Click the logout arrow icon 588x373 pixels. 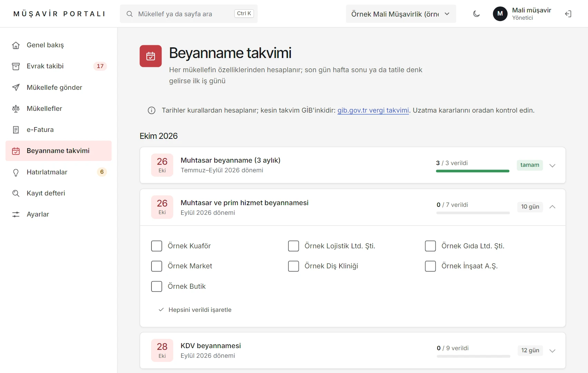coord(568,14)
